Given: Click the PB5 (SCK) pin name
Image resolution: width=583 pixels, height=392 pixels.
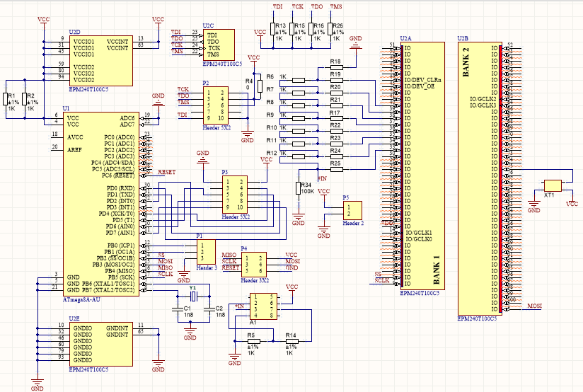Looking at the screenshot, I should pyautogui.click(x=121, y=277).
